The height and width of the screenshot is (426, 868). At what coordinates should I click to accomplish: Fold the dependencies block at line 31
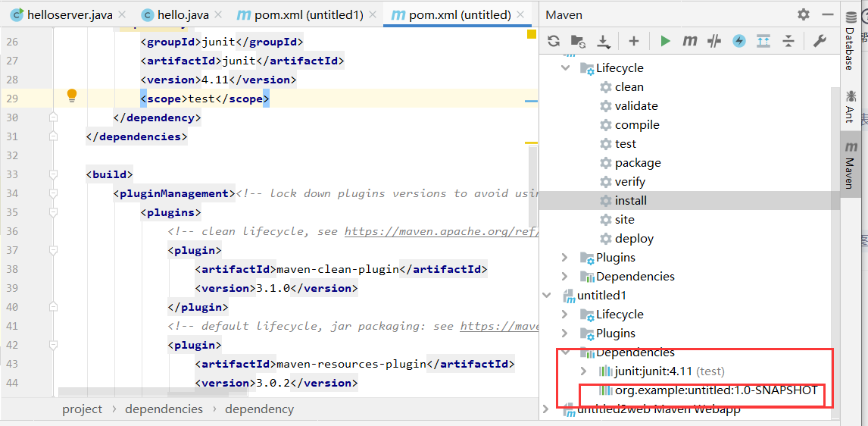[53, 136]
